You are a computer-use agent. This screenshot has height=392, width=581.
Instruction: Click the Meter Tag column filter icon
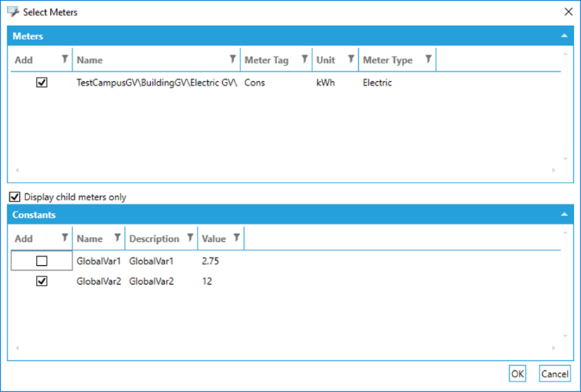[x=305, y=59]
